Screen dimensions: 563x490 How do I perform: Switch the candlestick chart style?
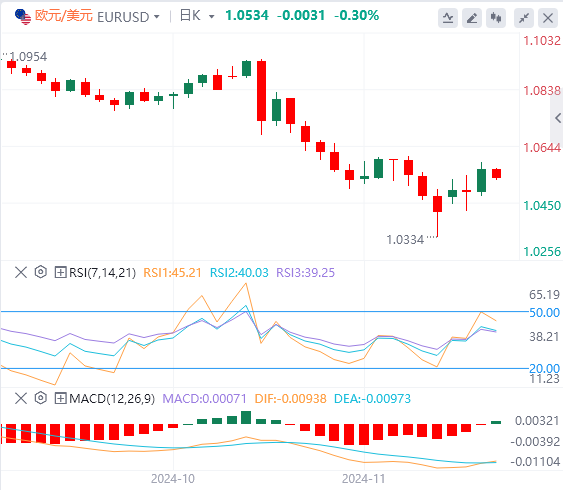tap(496, 18)
